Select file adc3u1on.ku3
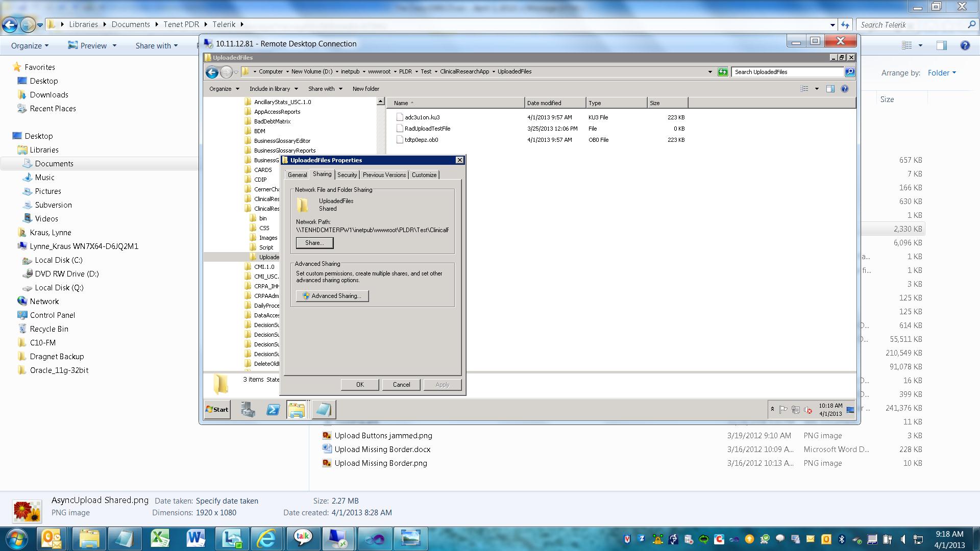Image resolution: width=980 pixels, height=551 pixels. pos(422,117)
